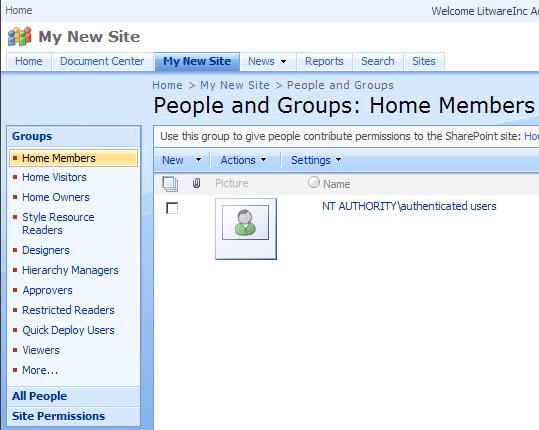The height and width of the screenshot is (430, 539).
Task: Open the Hierarchy Managers group
Action: [x=70, y=270]
